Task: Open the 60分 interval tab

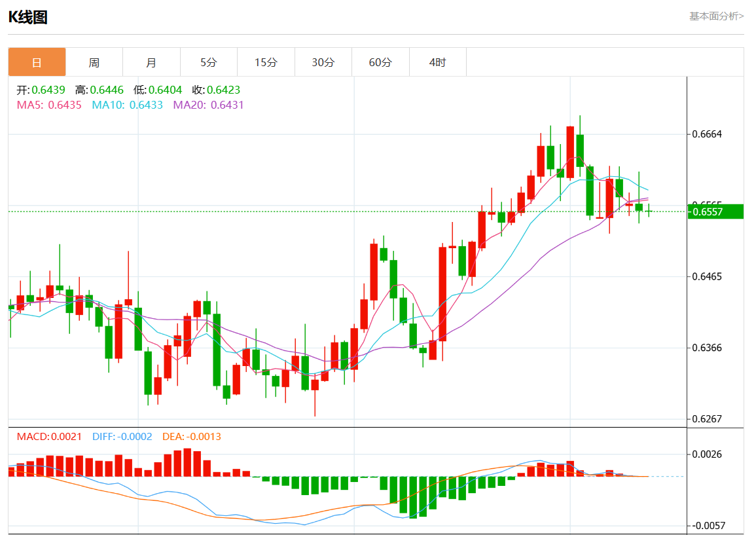Action: tap(380, 62)
